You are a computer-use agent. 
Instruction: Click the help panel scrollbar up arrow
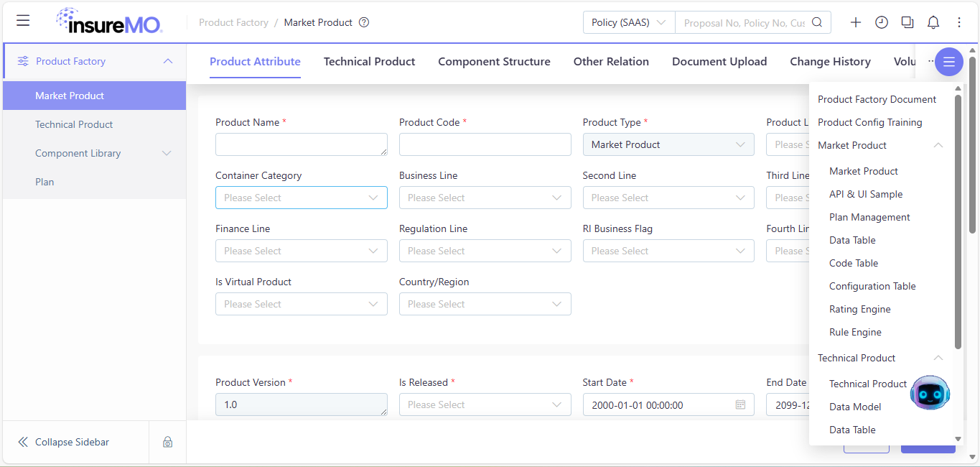coord(958,89)
